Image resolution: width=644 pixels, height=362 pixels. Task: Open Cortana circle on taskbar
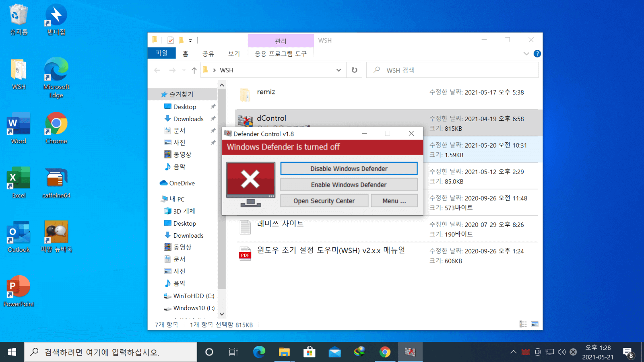click(x=209, y=352)
